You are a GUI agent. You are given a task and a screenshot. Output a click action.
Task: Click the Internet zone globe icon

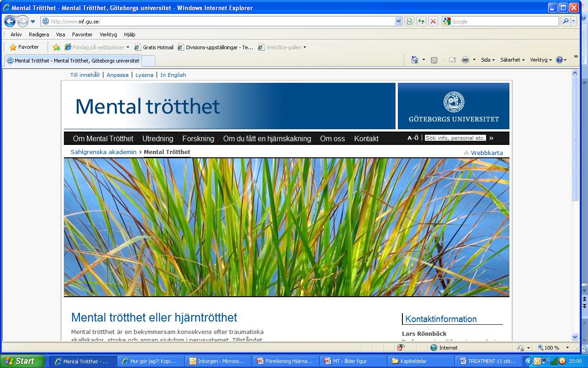point(434,348)
